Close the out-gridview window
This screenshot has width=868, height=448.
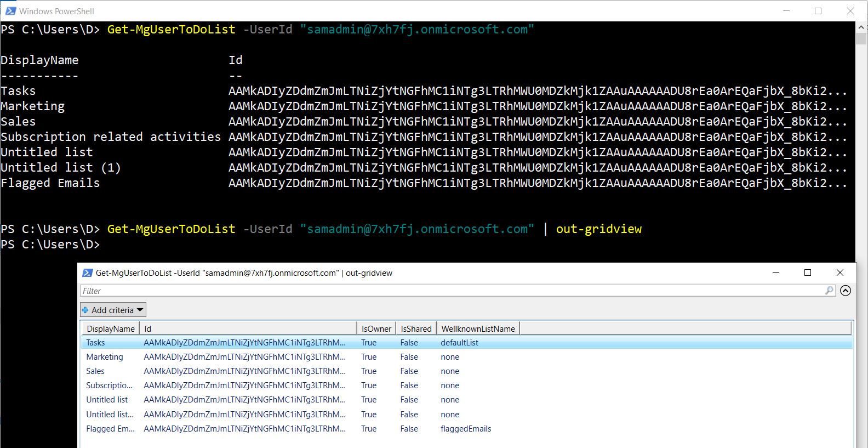(x=840, y=273)
